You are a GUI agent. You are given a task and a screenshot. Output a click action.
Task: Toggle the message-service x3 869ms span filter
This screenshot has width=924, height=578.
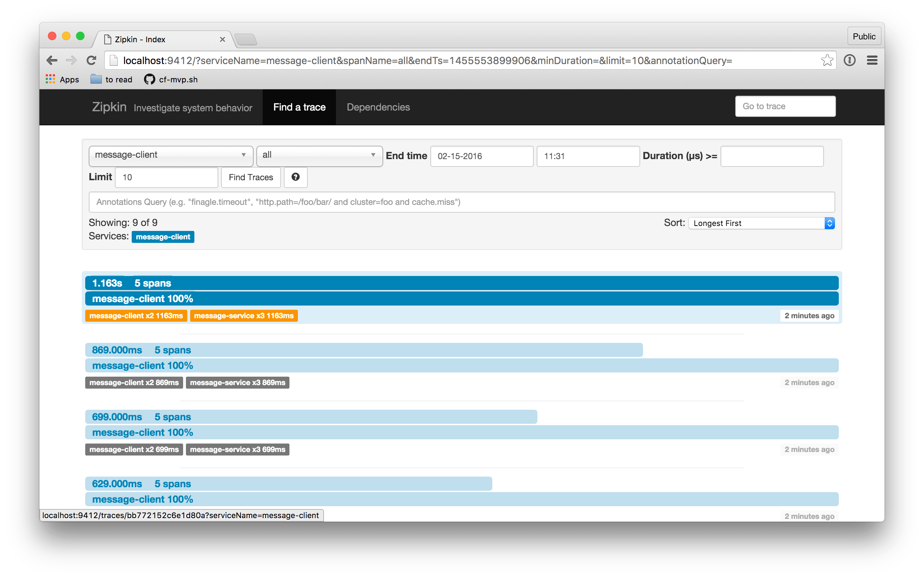pos(237,382)
